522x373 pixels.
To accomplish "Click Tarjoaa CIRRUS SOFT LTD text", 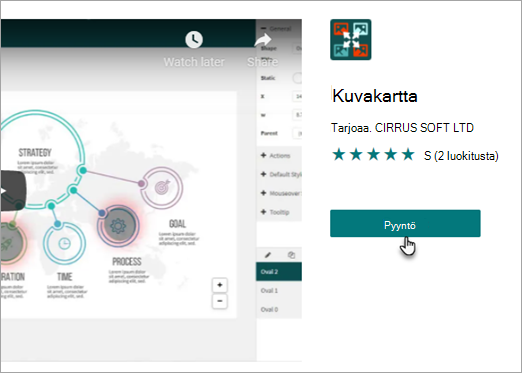I will tap(402, 128).
